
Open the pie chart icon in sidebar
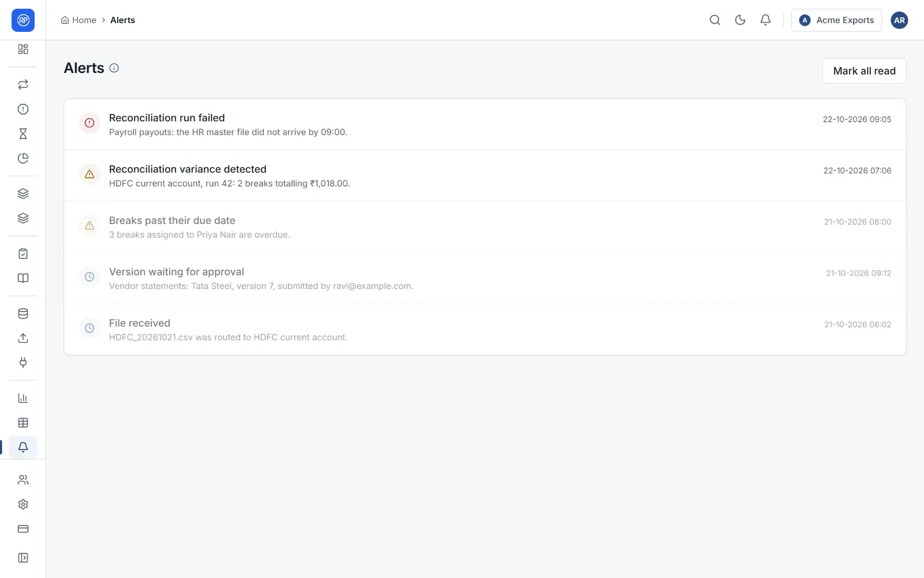23,158
